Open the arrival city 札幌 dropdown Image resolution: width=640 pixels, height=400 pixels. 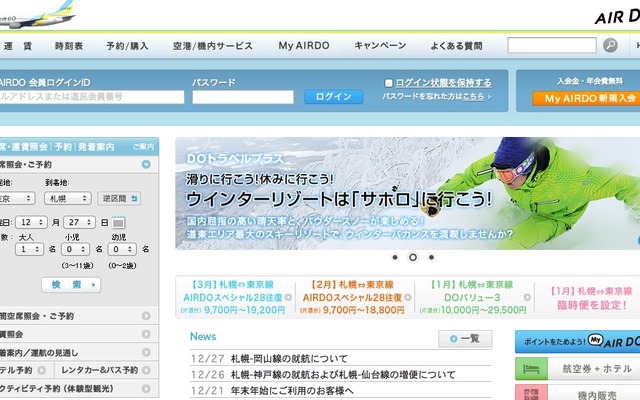(67, 198)
